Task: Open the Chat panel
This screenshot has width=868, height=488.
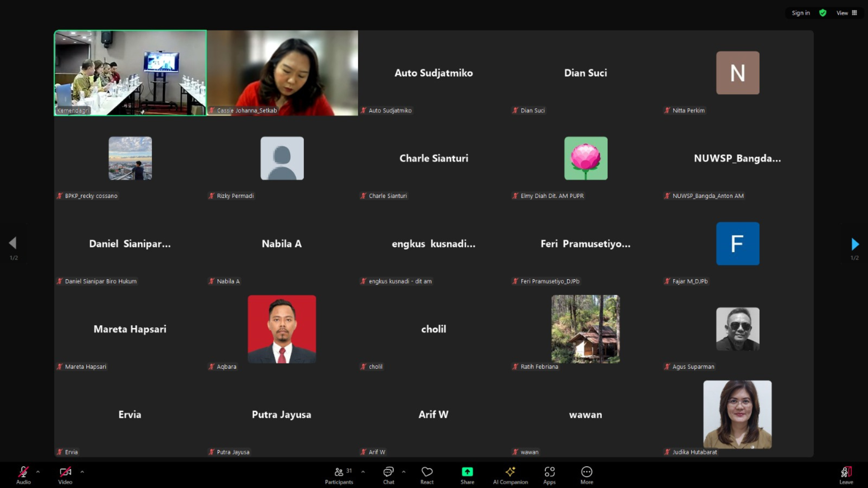Action: [x=388, y=475]
